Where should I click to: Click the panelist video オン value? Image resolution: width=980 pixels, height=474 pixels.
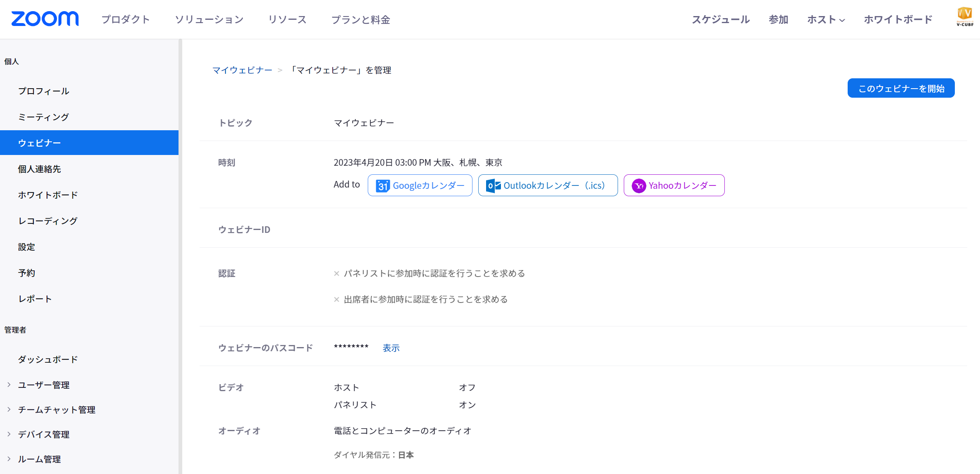(x=467, y=405)
